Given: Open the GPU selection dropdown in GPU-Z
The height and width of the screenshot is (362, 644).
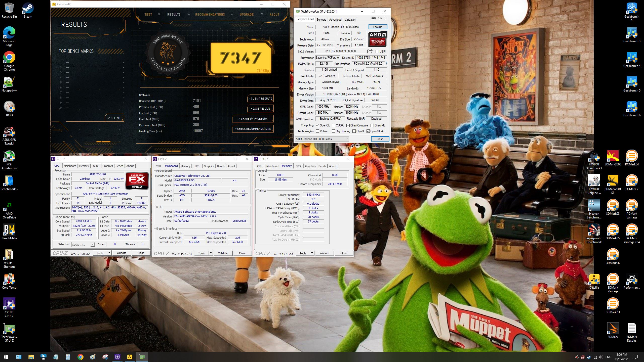Looking at the screenshot, I should [322, 139].
